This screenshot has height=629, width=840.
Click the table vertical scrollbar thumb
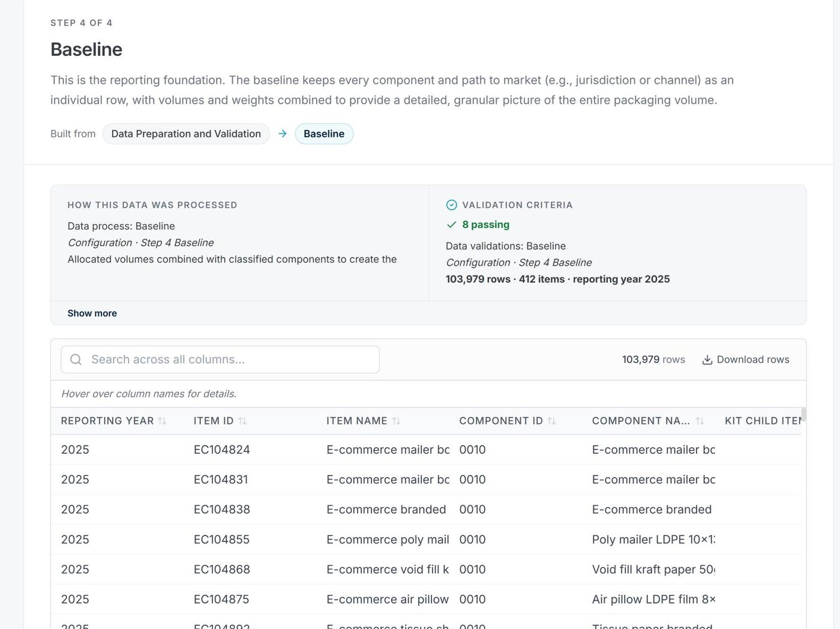pyautogui.click(x=803, y=414)
